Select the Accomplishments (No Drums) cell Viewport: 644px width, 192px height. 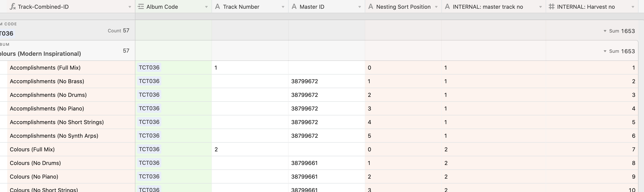click(71, 95)
